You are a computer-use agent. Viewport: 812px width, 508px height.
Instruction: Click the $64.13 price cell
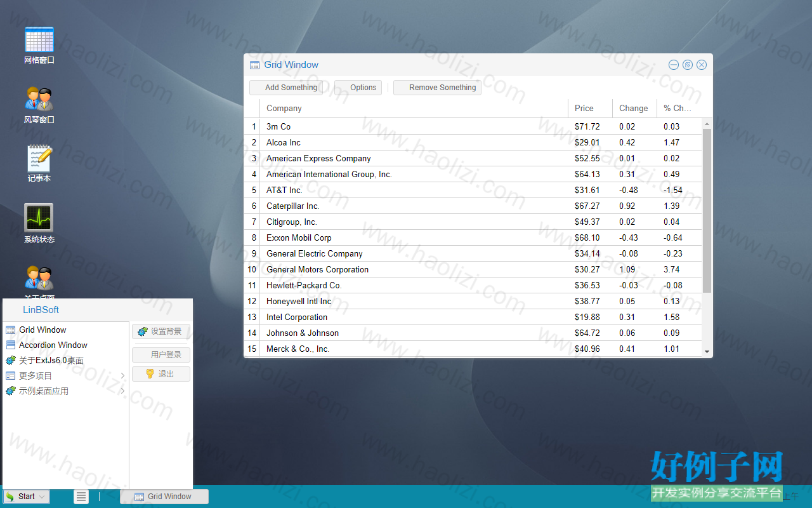pos(590,174)
